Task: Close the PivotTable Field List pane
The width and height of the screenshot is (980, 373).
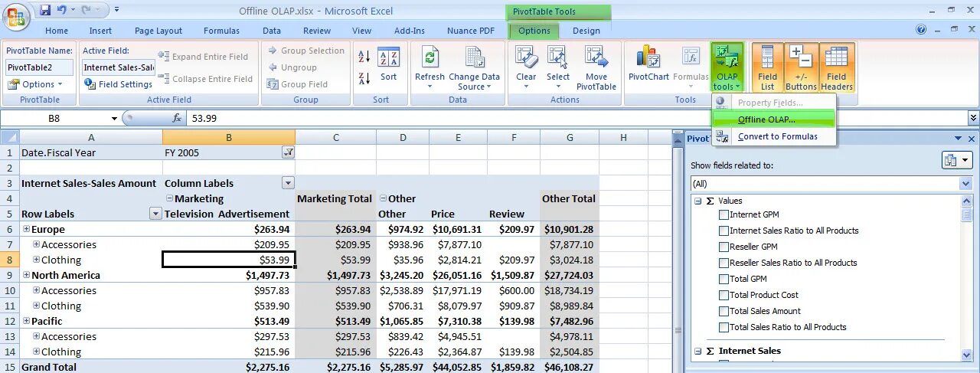Action: [972, 139]
